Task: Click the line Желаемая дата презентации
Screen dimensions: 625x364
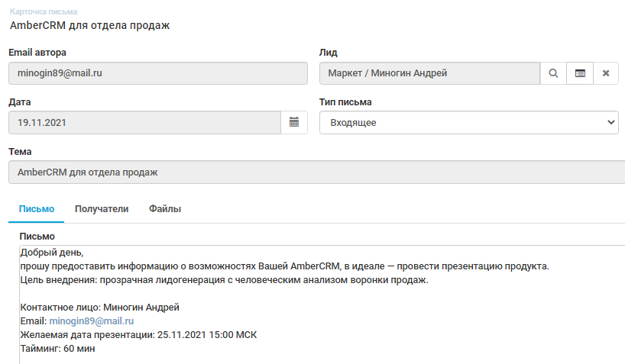Action: coord(138,335)
